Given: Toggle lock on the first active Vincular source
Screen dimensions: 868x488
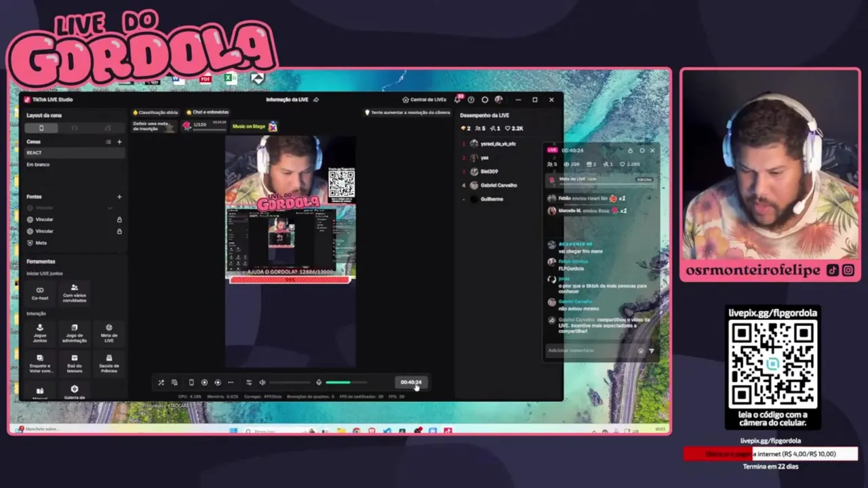Looking at the screenshot, I should coord(119,220).
